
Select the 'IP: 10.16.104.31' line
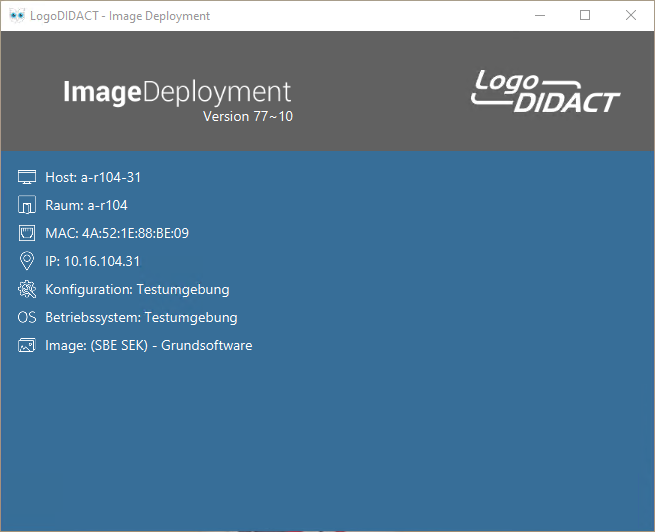click(93, 261)
